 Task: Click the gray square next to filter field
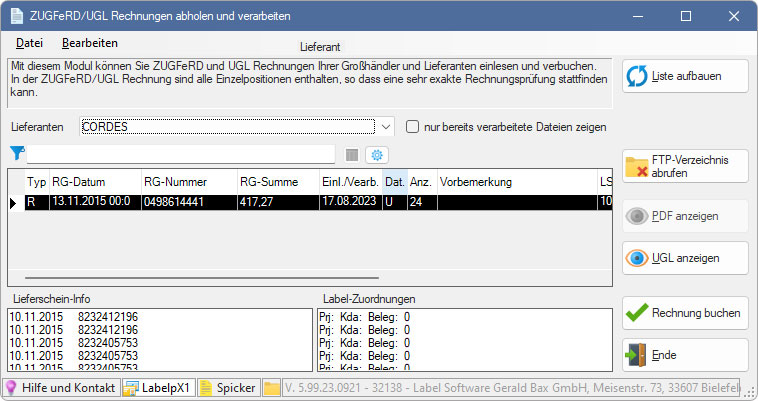coord(351,154)
